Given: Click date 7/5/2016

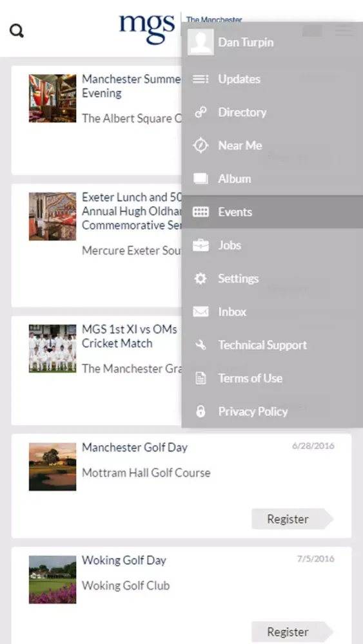Looking at the screenshot, I should pyautogui.click(x=316, y=558).
